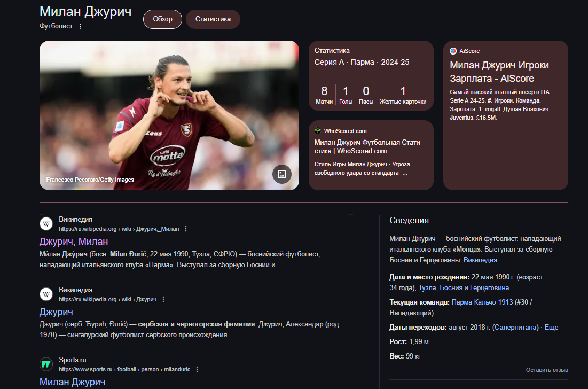Click the AiScore logo icon
The width and height of the screenshot is (588, 389).
(453, 51)
